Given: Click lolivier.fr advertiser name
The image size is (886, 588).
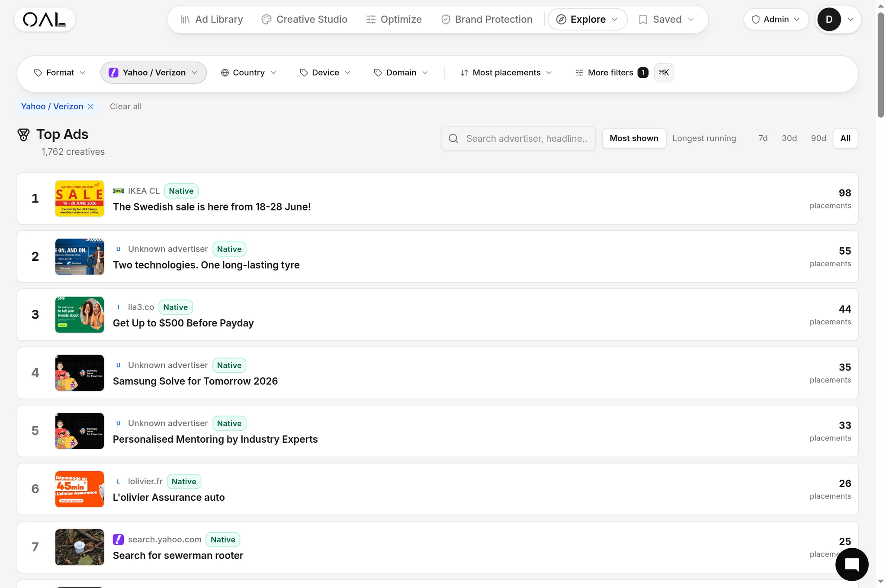Looking at the screenshot, I should click(145, 481).
